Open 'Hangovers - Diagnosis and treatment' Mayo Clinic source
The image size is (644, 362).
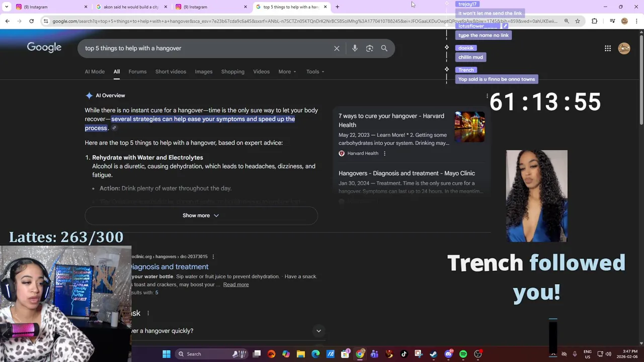[407, 173]
